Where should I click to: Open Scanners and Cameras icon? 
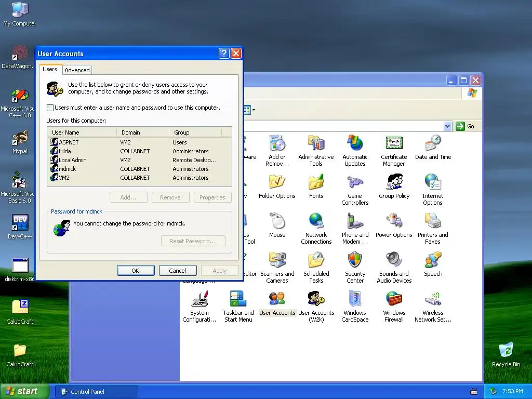(277, 268)
